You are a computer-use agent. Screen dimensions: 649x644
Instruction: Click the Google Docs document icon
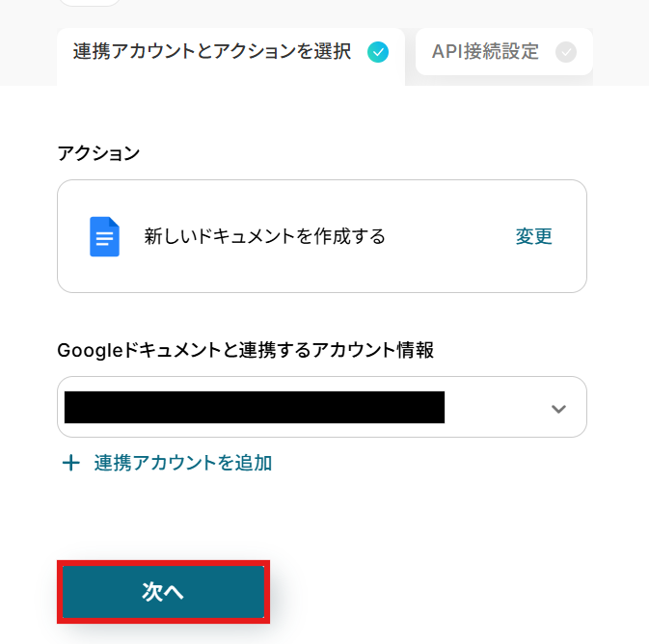point(104,236)
